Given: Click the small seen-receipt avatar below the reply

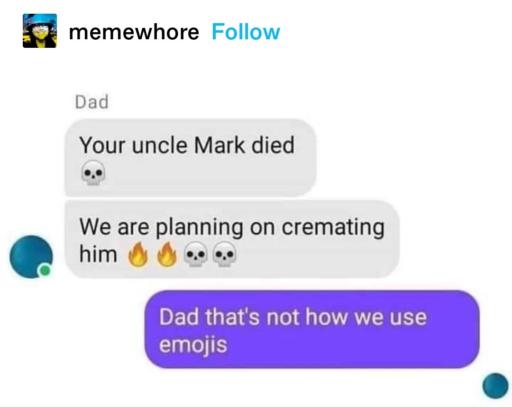Looking at the screenshot, I should point(496,386).
